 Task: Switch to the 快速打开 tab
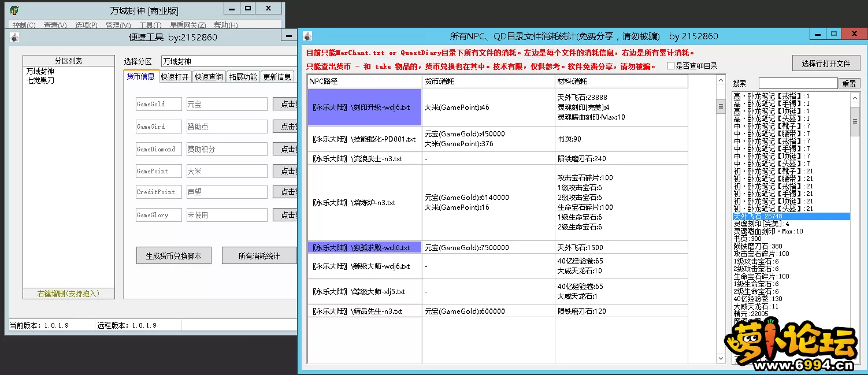point(175,77)
